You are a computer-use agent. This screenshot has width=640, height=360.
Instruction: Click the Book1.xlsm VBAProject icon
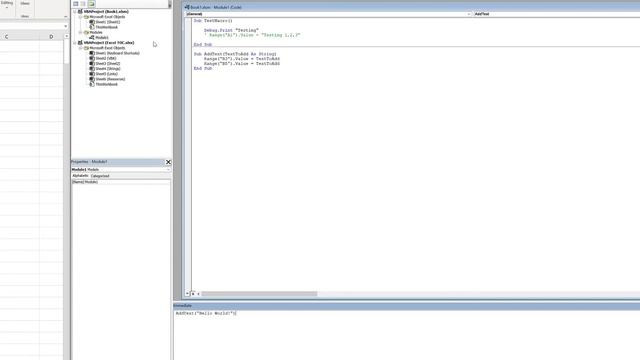point(80,12)
